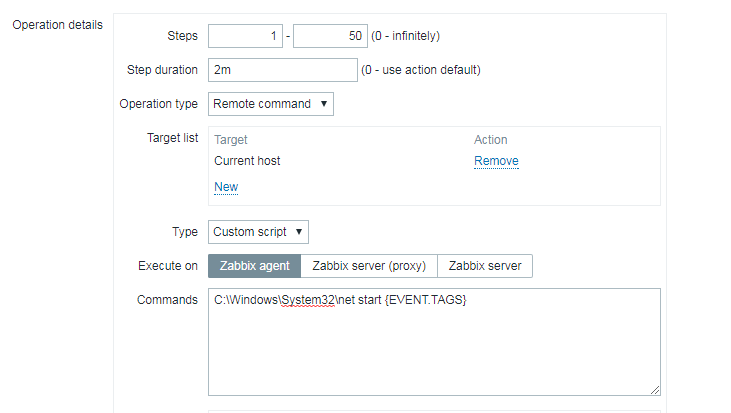731x413 pixels.
Task: Remove the Current host target
Action: (496, 161)
